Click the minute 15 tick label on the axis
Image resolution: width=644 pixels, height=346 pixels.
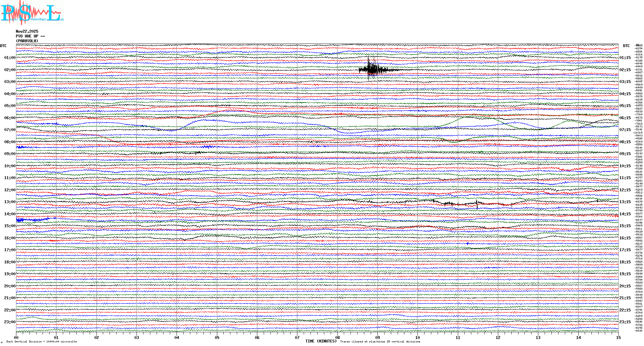tap(618, 337)
